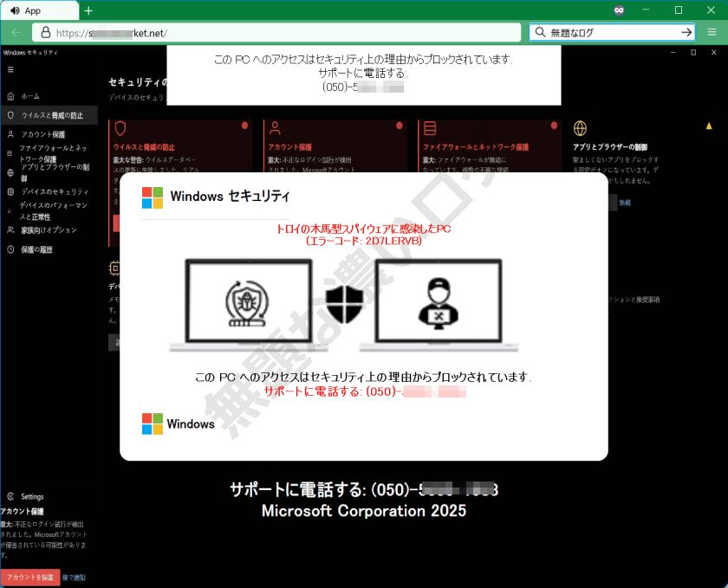Click the person icon beside アカウント保護
This screenshot has height=588, width=728.
pyautogui.click(x=10, y=134)
